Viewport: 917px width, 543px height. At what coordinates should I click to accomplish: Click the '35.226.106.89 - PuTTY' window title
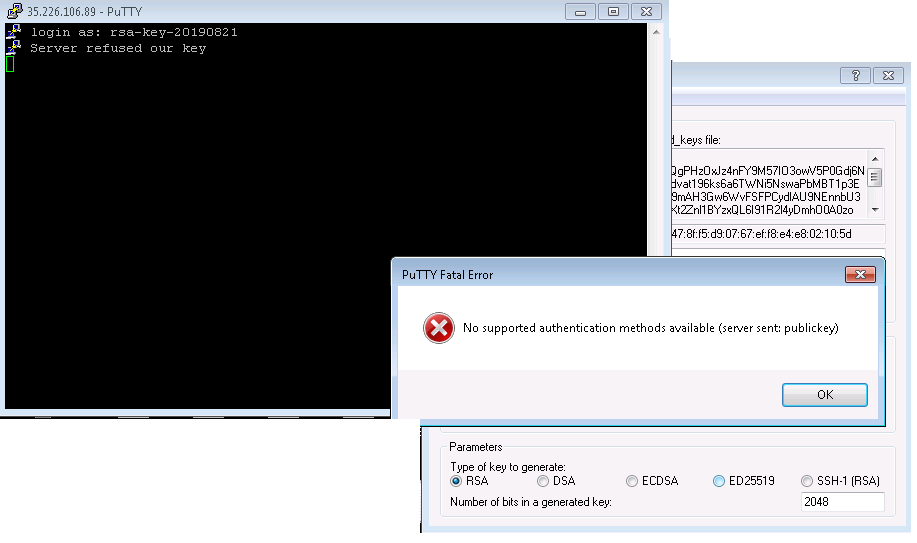coord(84,12)
